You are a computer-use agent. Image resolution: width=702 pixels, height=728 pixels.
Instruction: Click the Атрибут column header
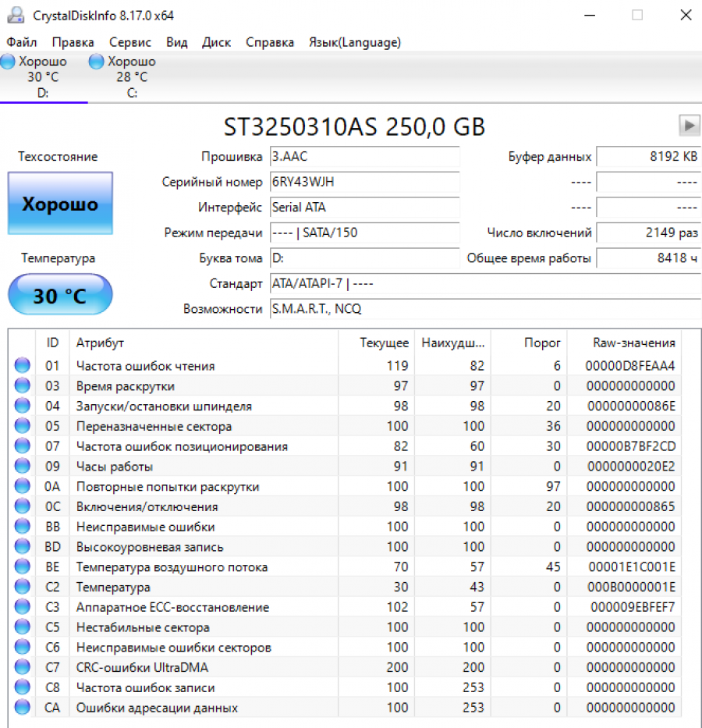[x=100, y=343]
